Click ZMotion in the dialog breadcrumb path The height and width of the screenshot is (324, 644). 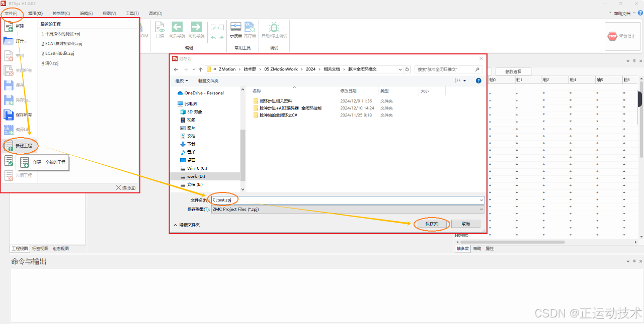227,69
